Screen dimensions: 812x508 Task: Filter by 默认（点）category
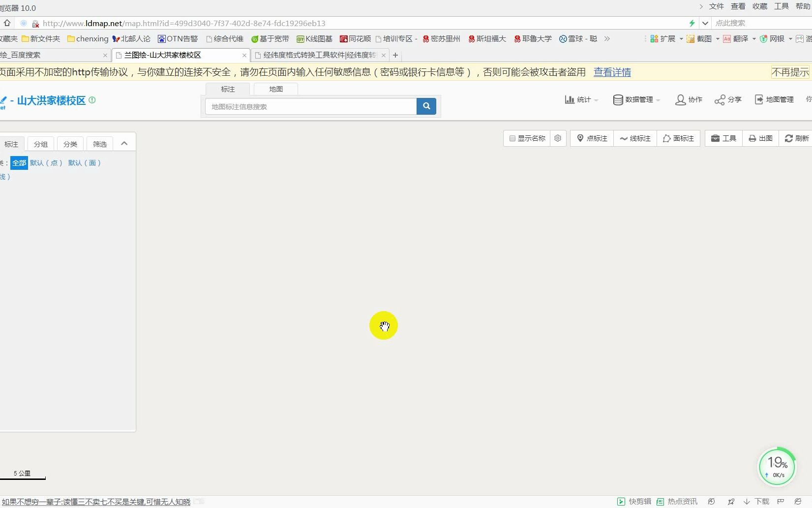46,163
